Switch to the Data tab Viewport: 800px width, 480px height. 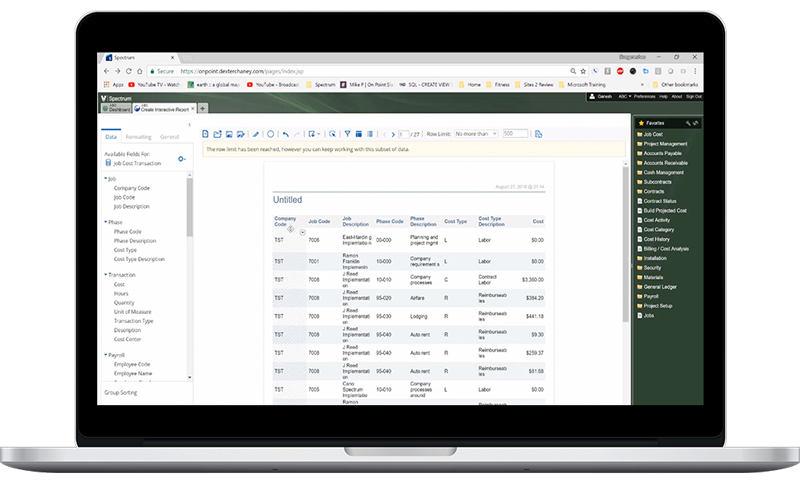point(111,137)
